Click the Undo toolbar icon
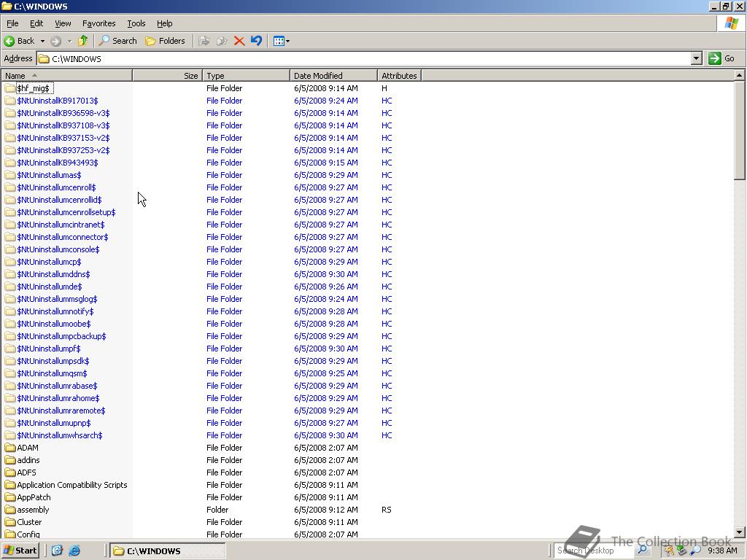The height and width of the screenshot is (560, 747). (x=256, y=41)
